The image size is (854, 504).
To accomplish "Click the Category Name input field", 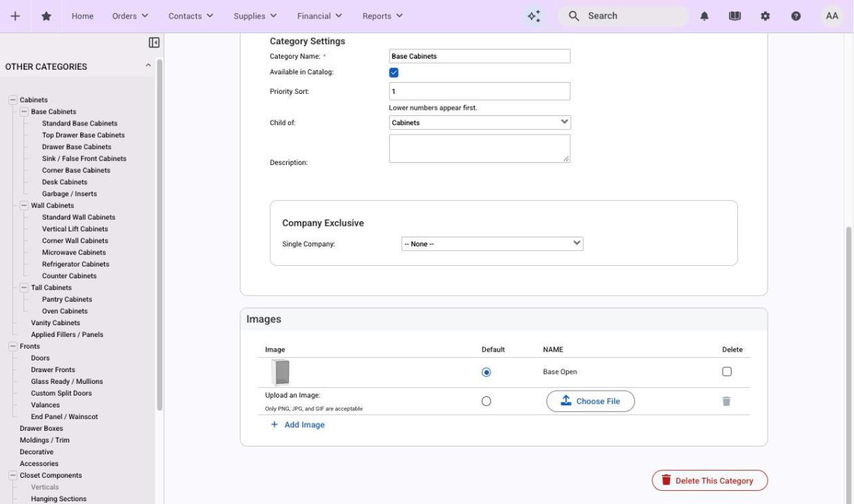I will click(x=480, y=56).
